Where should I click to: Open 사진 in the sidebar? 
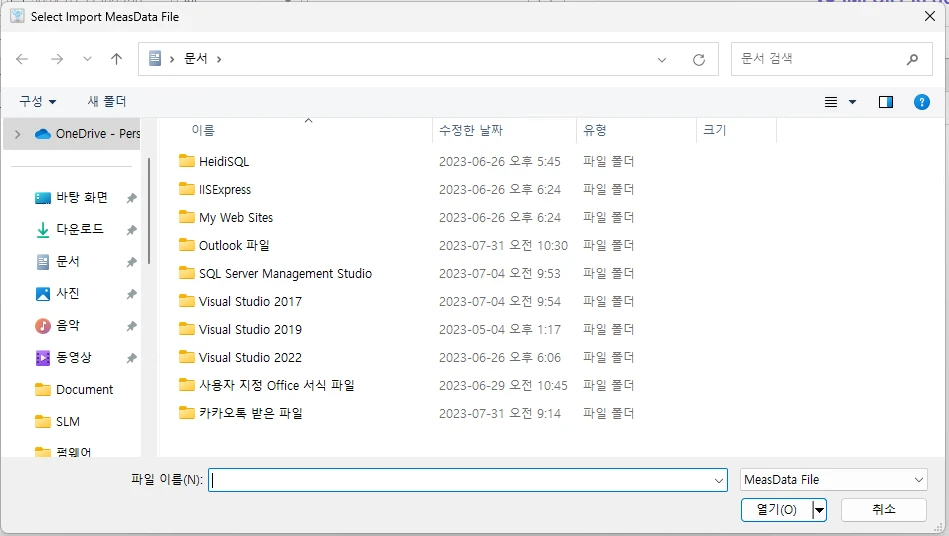click(68, 293)
